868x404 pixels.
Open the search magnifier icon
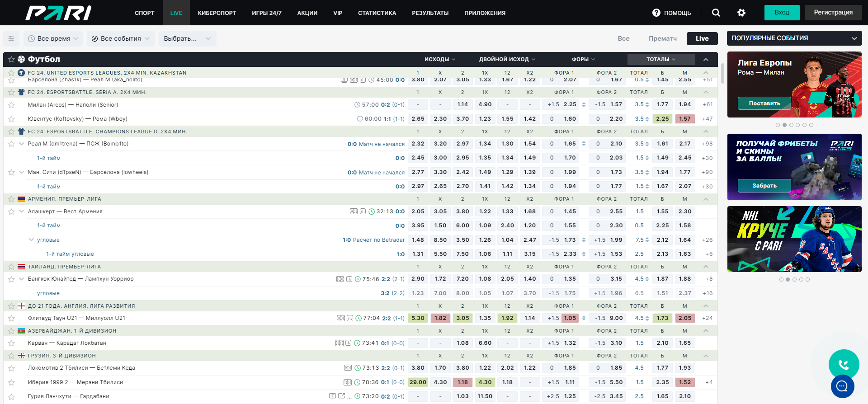[716, 13]
